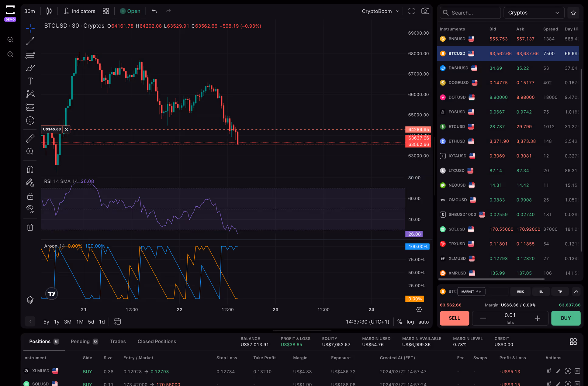Select DOGEUSD in the instruments list
588x386 pixels.
pos(508,83)
